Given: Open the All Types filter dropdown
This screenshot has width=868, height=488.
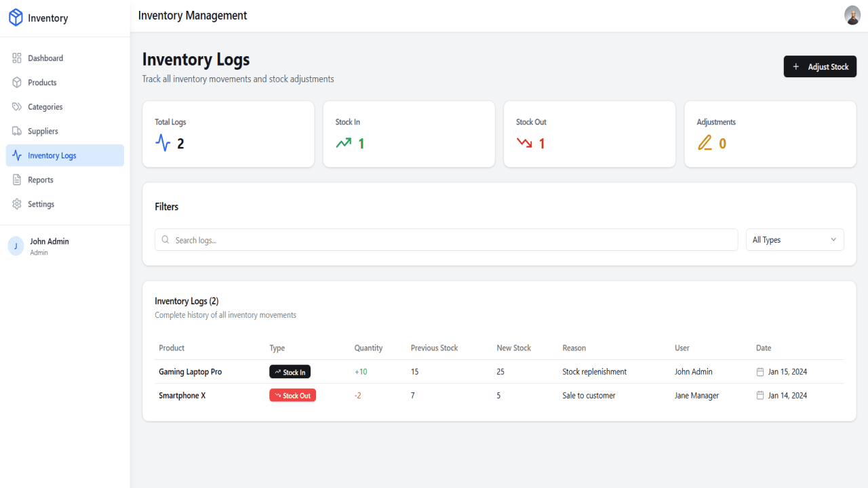Looking at the screenshot, I should [x=795, y=240].
